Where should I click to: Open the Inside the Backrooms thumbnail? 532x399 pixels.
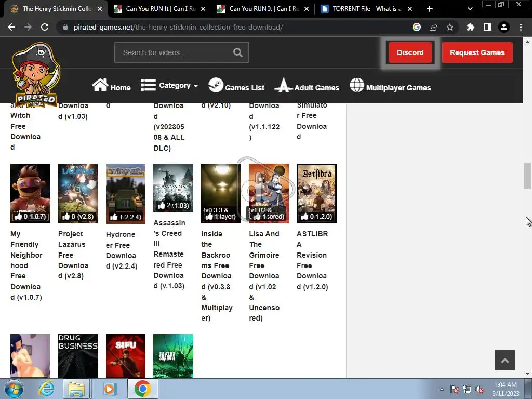pyautogui.click(x=221, y=193)
